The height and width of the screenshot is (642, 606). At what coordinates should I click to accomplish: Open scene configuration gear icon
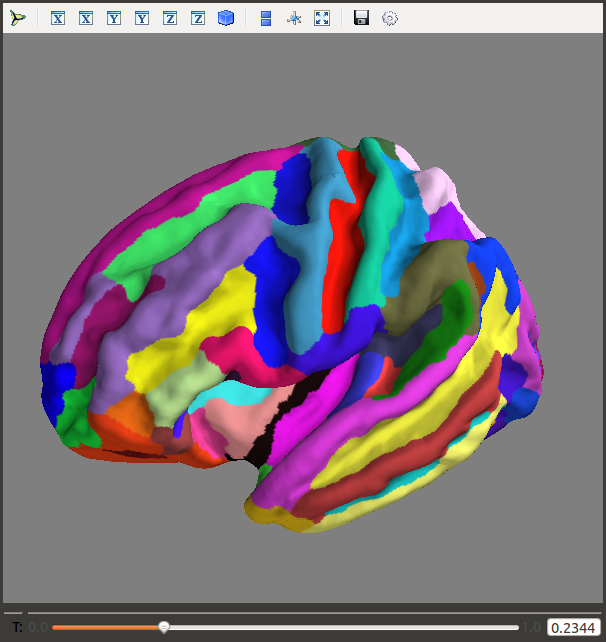[389, 18]
